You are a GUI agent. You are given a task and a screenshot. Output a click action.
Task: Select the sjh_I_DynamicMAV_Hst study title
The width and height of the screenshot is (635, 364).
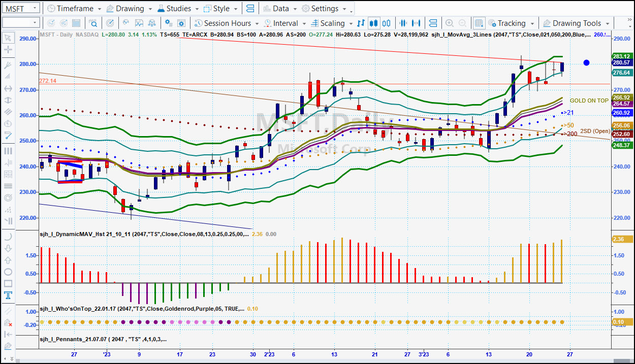tap(144, 234)
